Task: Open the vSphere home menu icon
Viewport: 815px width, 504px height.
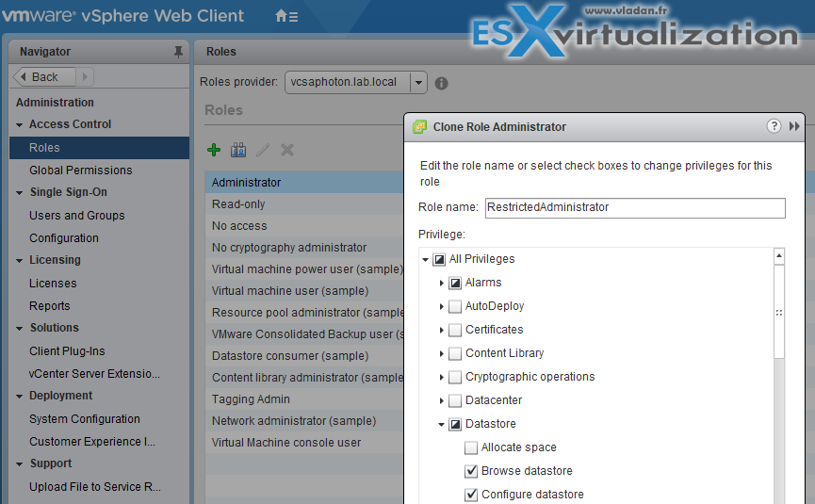Action: click(286, 17)
